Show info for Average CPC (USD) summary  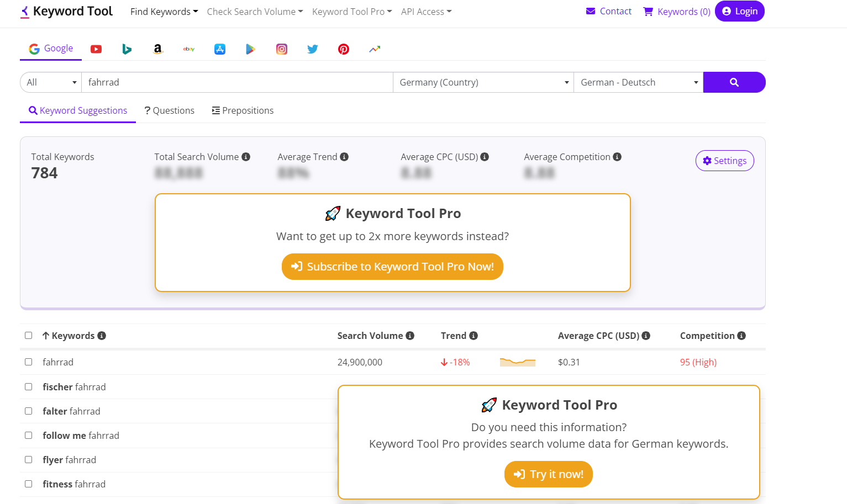tap(485, 157)
